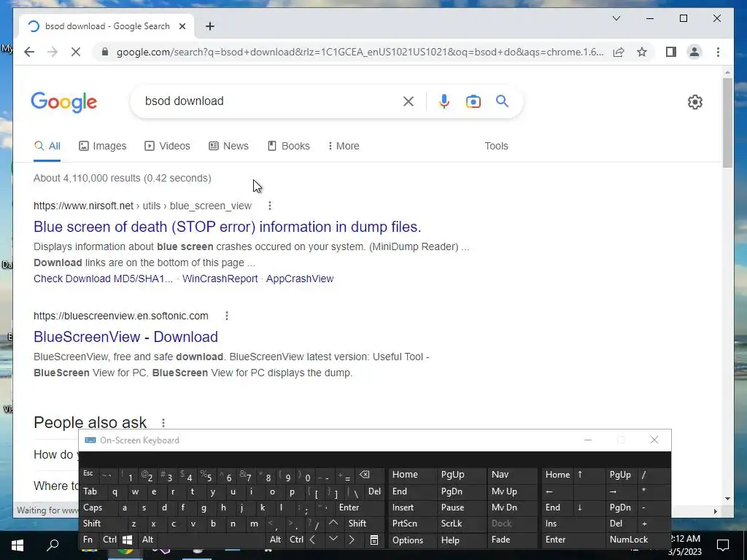The height and width of the screenshot is (560, 747).
Task: Share this page from the address bar
Action: [x=619, y=52]
